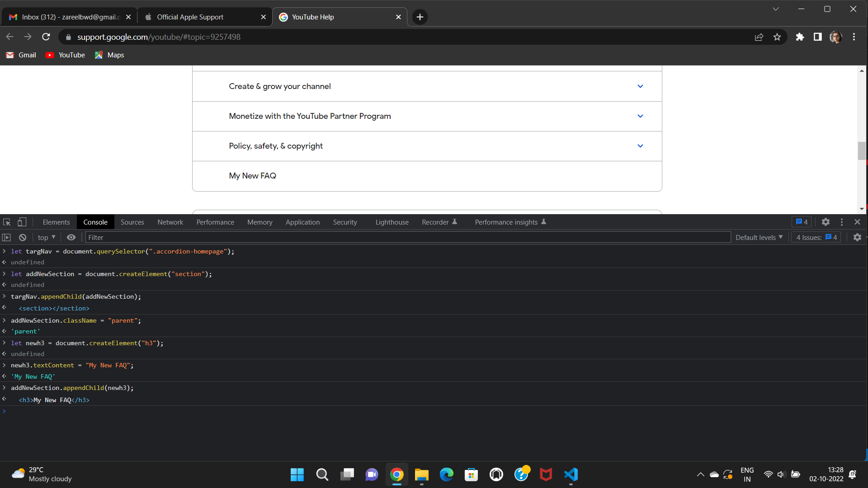The height and width of the screenshot is (488, 868).
Task: Switch to the Sources tab
Action: pyautogui.click(x=132, y=222)
